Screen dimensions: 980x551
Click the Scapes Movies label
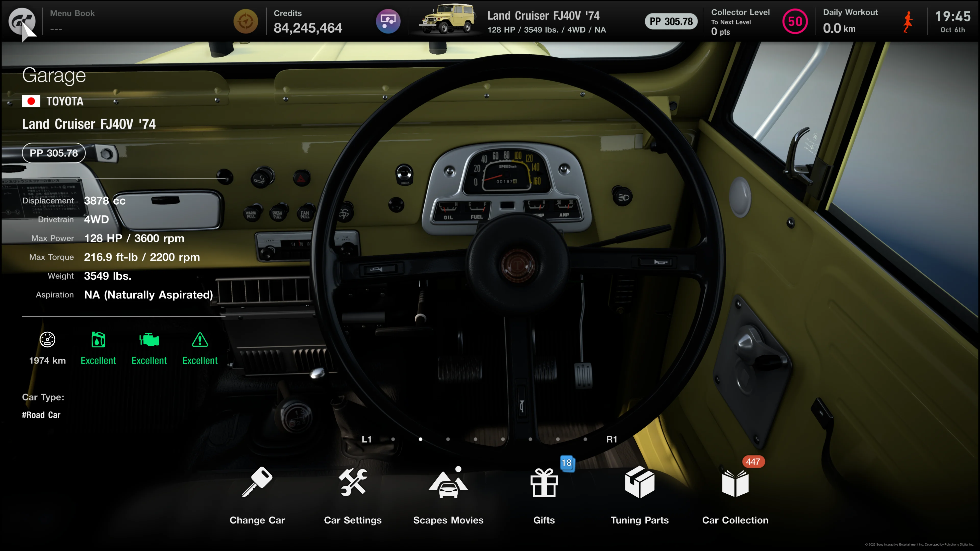point(448,520)
